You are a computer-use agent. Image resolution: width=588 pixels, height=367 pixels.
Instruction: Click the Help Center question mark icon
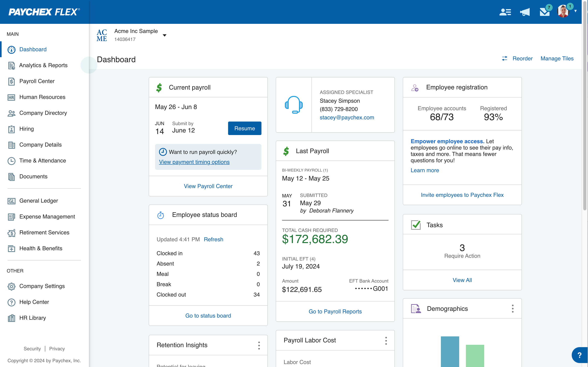click(11, 302)
